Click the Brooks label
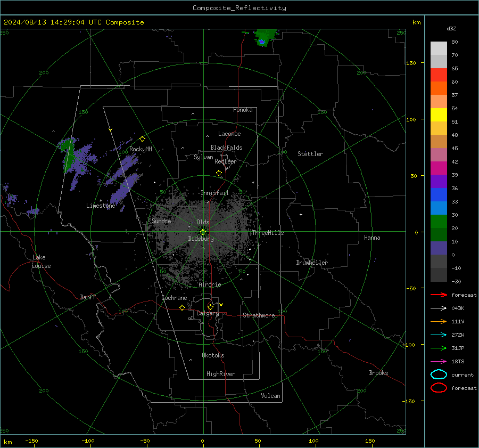 click(378, 373)
